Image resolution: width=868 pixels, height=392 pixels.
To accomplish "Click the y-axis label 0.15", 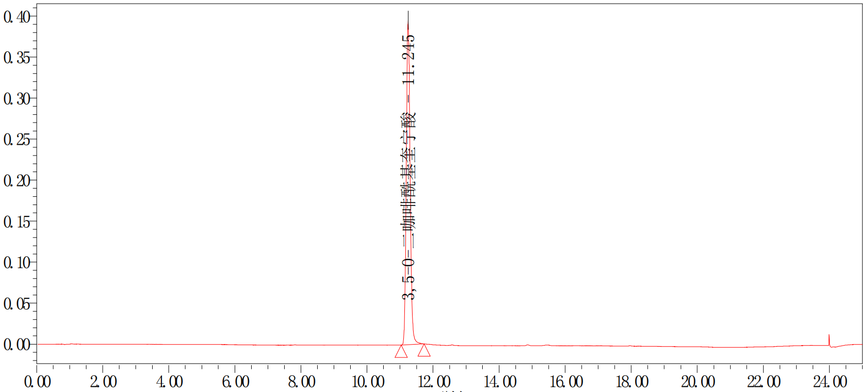I will (17, 222).
